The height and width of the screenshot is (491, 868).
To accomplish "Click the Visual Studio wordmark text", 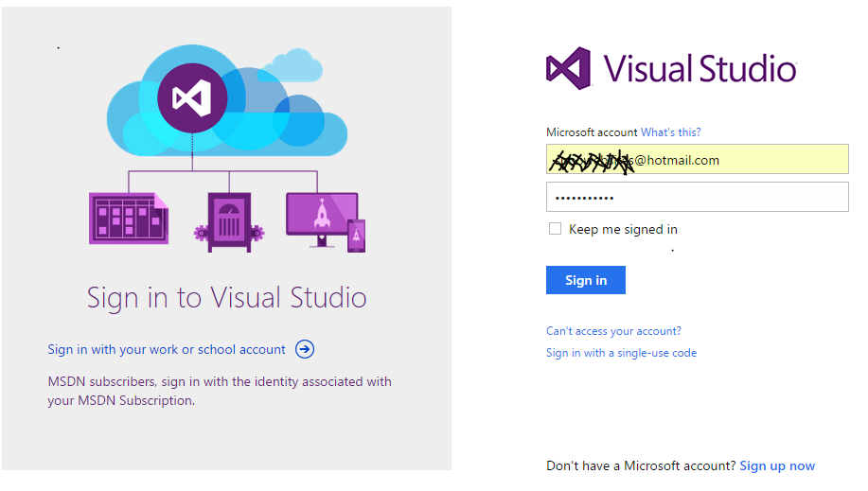I will (700, 69).
